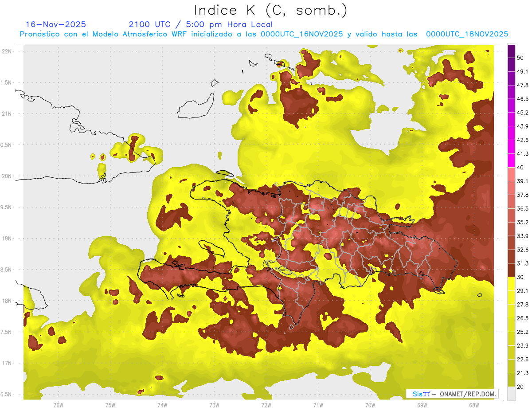The width and height of the screenshot is (532, 411).
Task: Select the date text "16-Nov-2025"
Action: [x=55, y=24]
